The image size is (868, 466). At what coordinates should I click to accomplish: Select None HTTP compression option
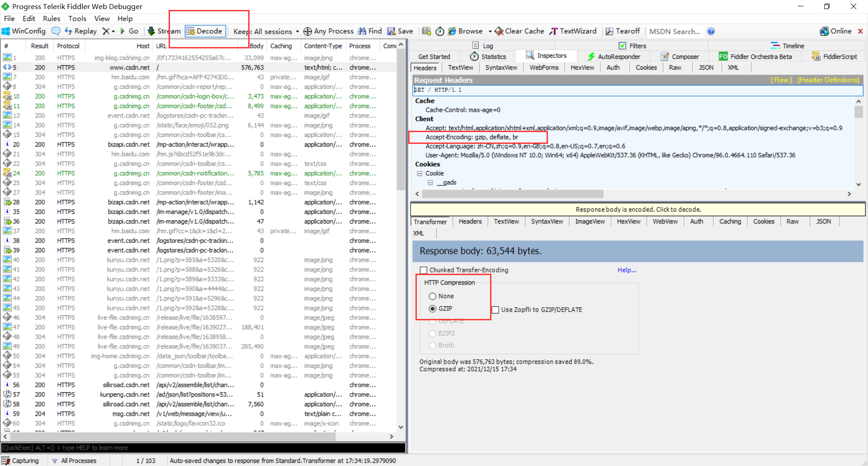pyautogui.click(x=433, y=296)
